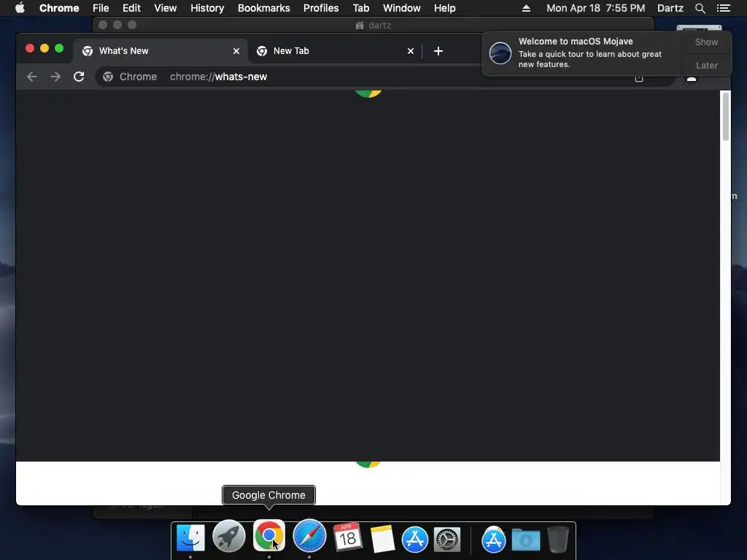
Task: Open Notification Center list icon
Action: 723,8
